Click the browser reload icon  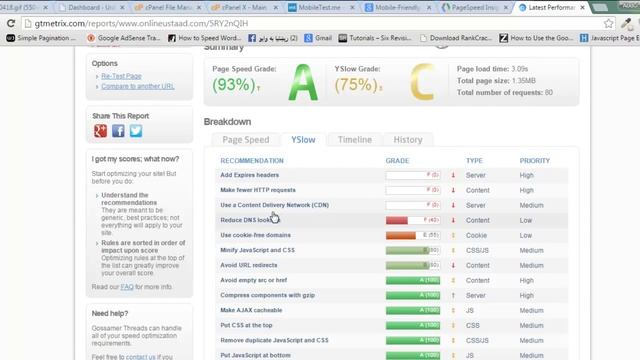[x=11, y=23]
